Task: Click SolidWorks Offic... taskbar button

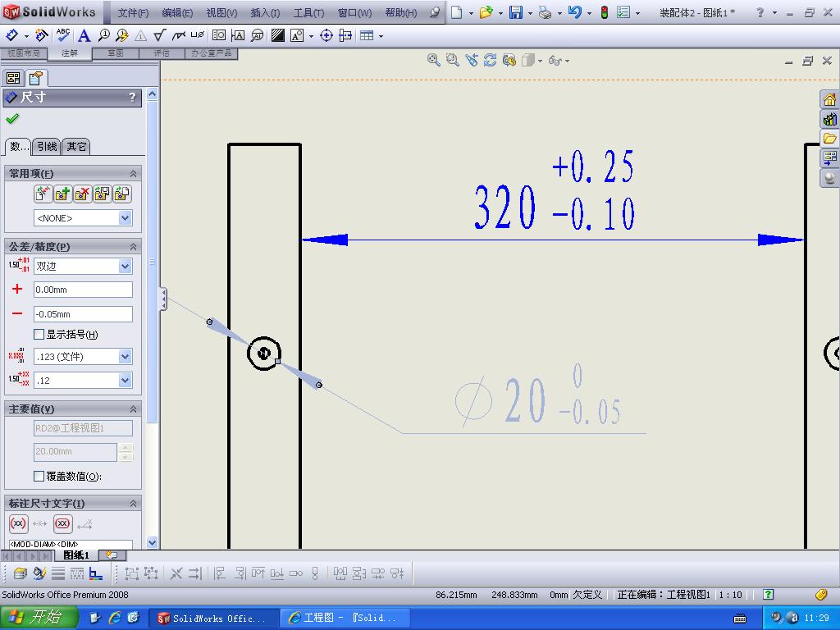Action: pos(214,618)
